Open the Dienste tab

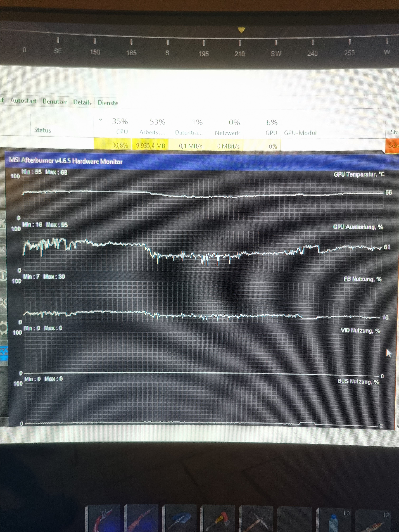pyautogui.click(x=108, y=103)
